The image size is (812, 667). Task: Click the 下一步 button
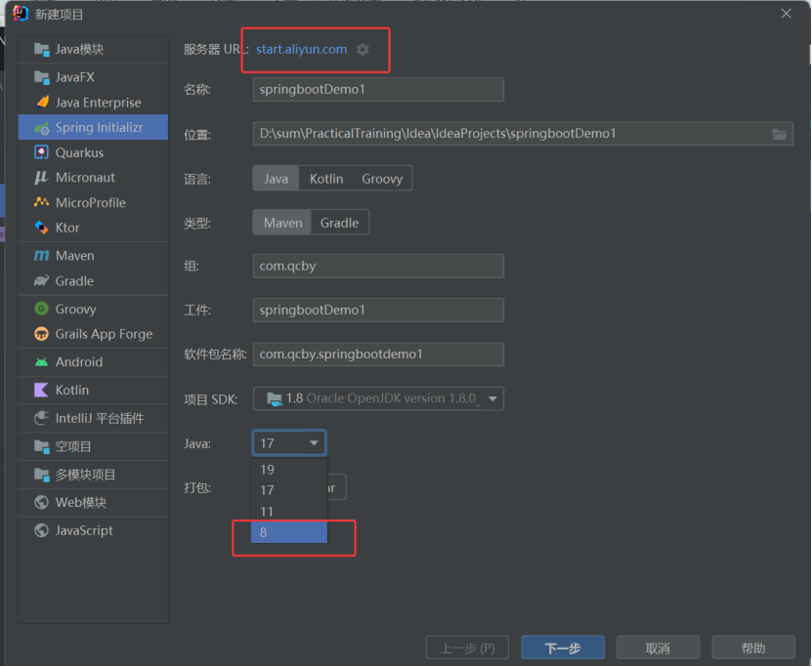(563, 647)
